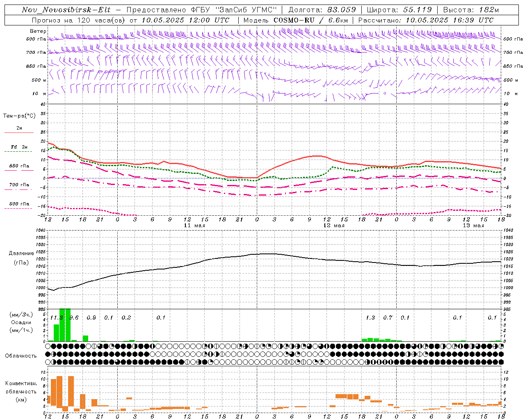
Task: Select the Тем-ра(°C) axis title
Action: tap(19, 116)
